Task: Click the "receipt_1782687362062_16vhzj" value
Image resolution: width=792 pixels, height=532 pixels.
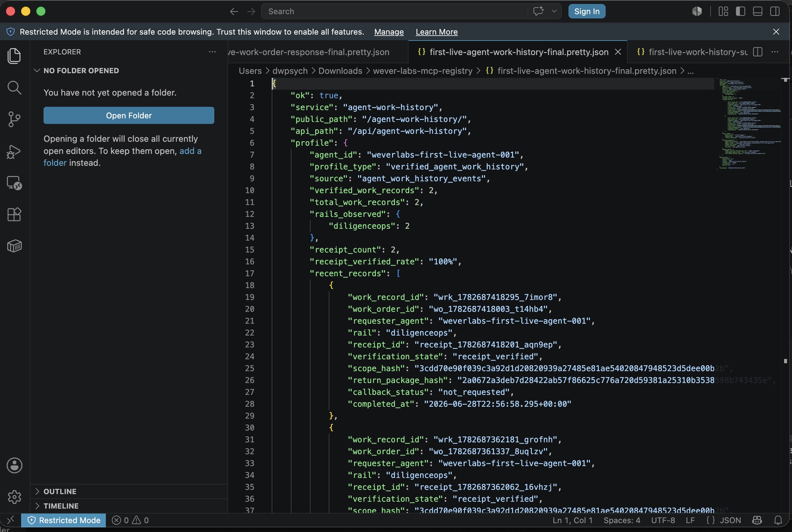Action: pyautogui.click(x=486, y=487)
